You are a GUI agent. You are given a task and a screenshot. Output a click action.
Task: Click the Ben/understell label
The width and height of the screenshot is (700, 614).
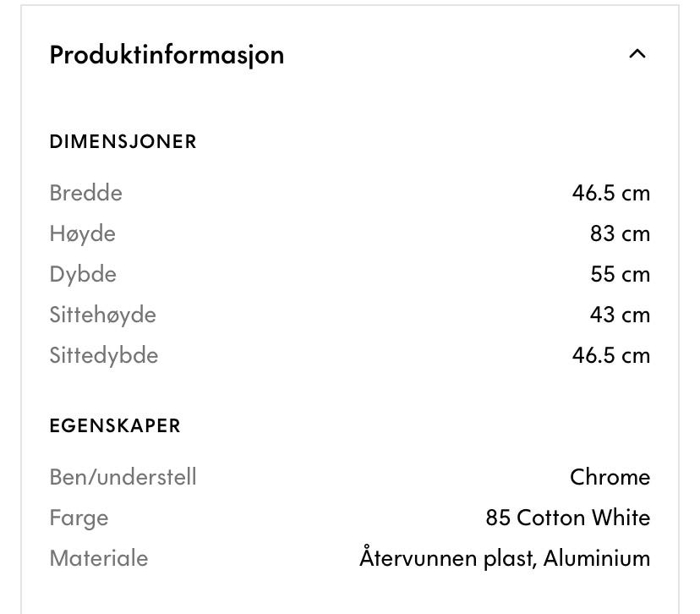tap(123, 477)
